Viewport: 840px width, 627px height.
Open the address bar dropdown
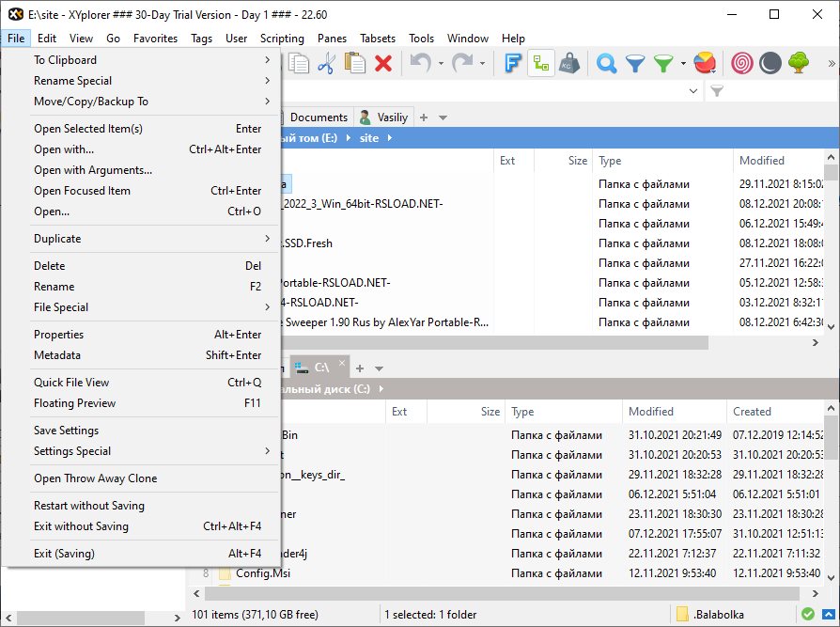[x=693, y=91]
